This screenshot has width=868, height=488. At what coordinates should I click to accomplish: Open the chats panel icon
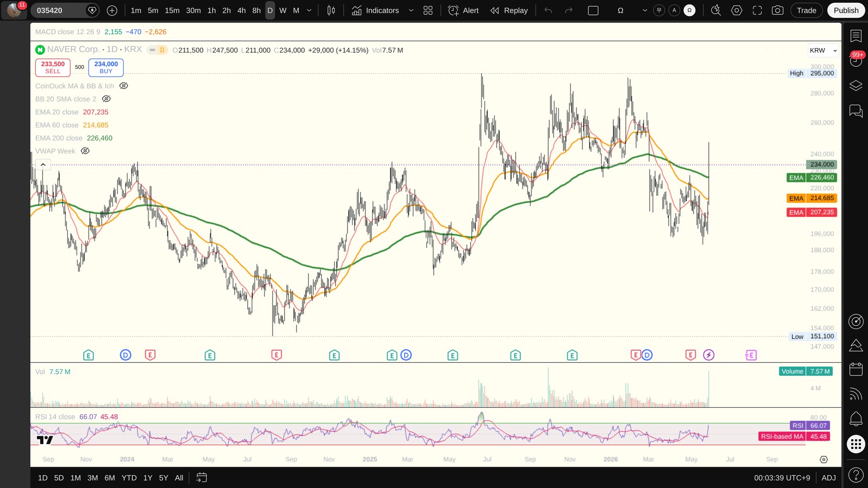[856, 111]
